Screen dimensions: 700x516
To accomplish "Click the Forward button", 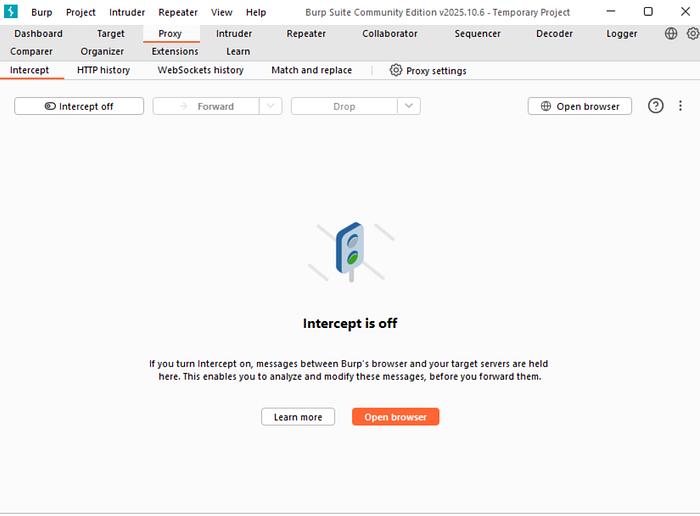I will pyautogui.click(x=206, y=106).
